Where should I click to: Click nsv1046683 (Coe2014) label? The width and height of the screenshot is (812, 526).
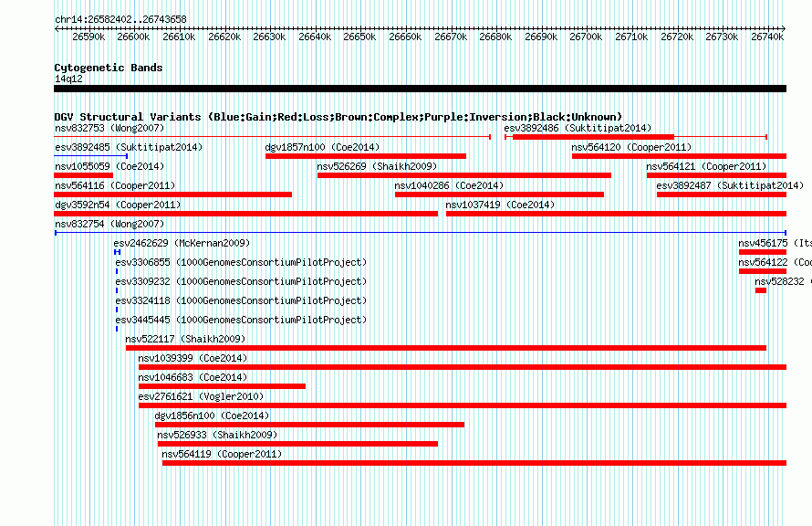193,377
